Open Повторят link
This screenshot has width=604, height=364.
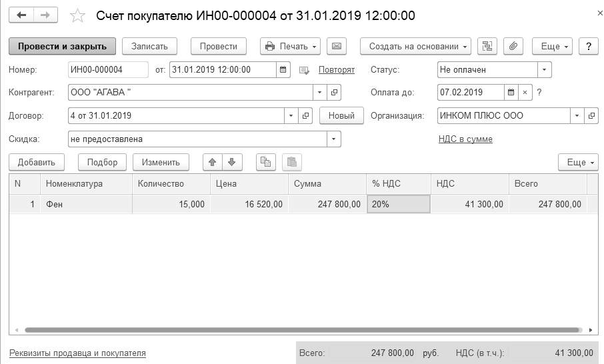[x=336, y=70]
